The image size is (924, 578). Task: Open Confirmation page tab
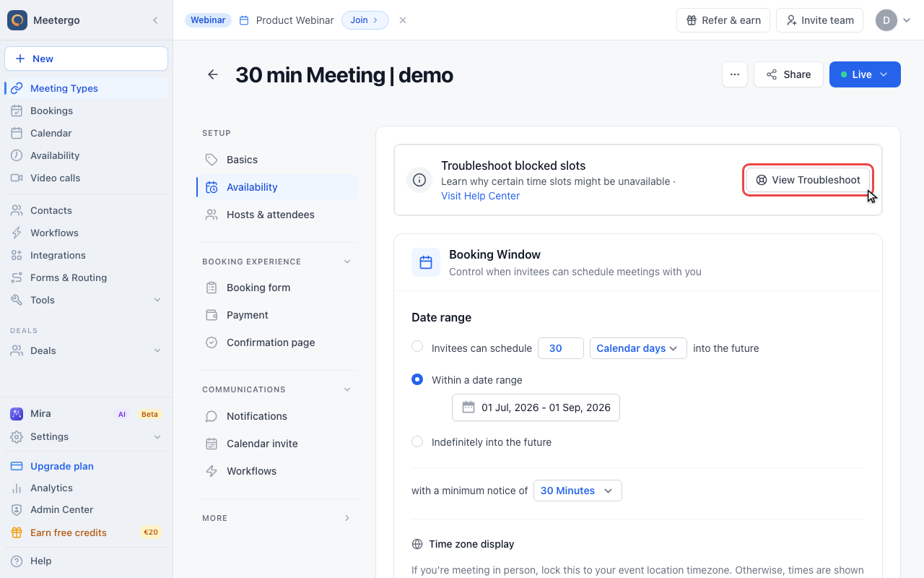click(x=277, y=342)
